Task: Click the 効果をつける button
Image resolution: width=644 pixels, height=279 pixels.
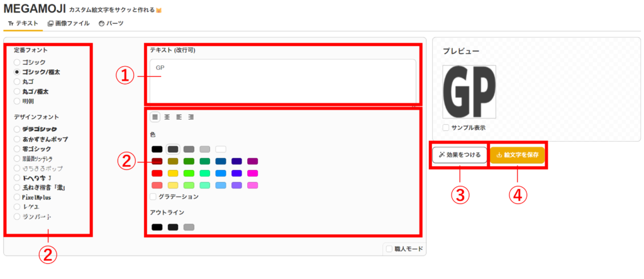Action: 459,156
